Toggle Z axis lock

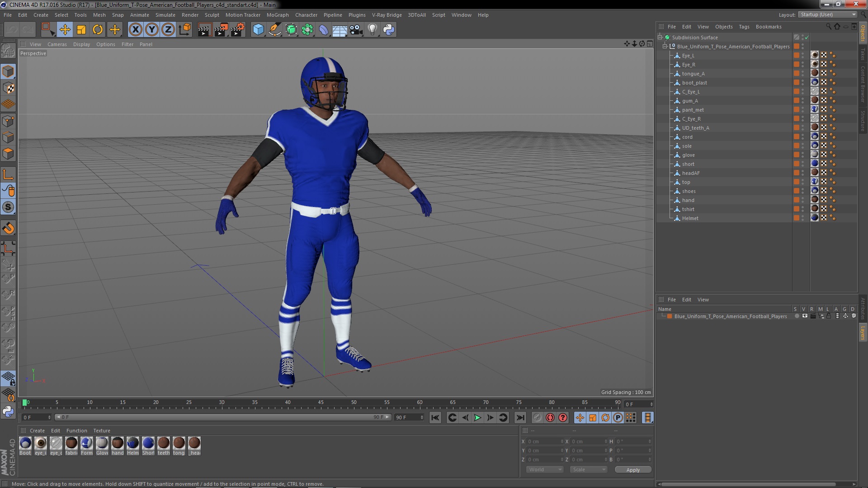168,30
